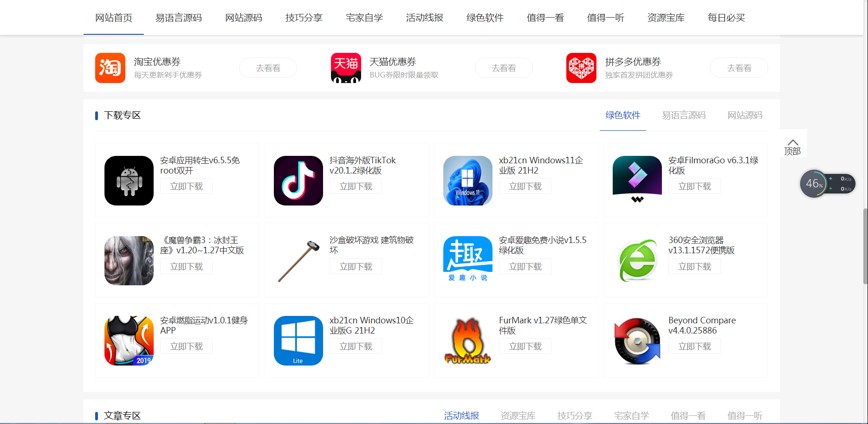The image size is (868, 424).
Task: Click the FurMark flame icon
Action: [x=467, y=340]
